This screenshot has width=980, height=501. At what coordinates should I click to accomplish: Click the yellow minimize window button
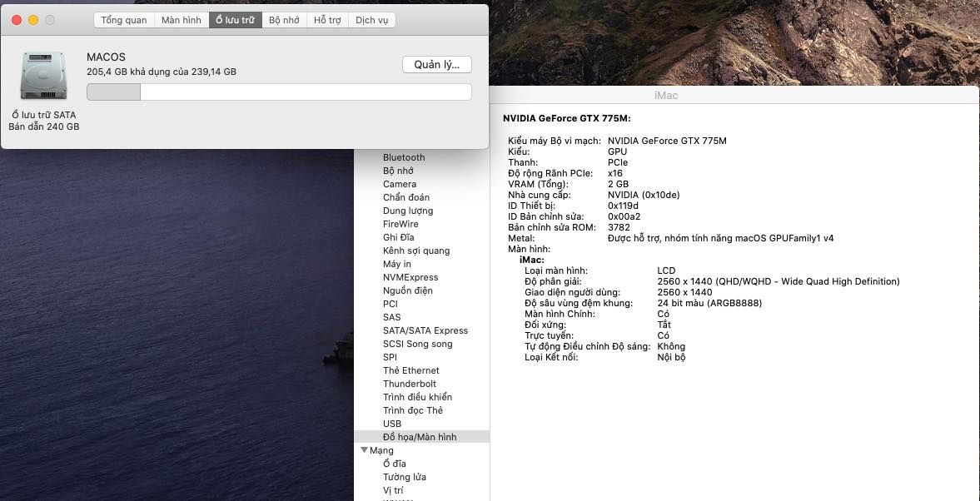pyautogui.click(x=33, y=20)
